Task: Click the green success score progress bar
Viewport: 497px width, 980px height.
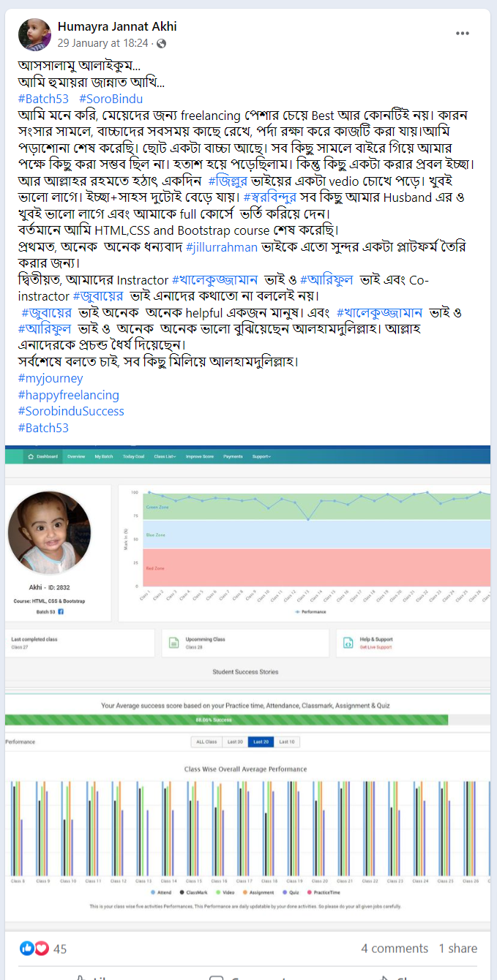Action: click(247, 720)
